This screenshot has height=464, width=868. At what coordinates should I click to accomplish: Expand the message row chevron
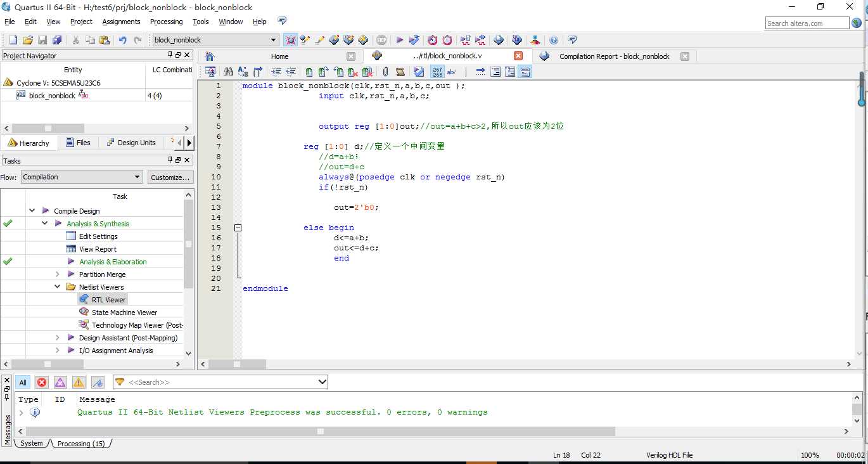pyautogui.click(x=21, y=412)
